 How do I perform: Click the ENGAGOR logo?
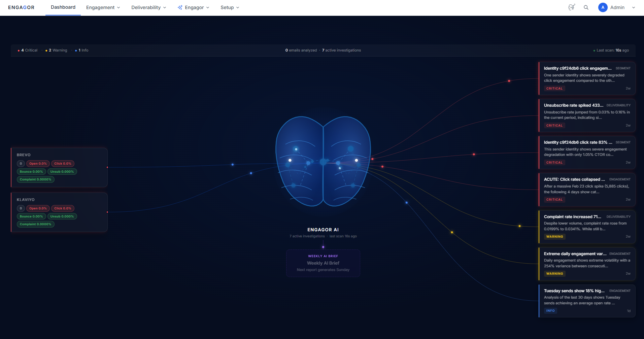click(x=21, y=7)
